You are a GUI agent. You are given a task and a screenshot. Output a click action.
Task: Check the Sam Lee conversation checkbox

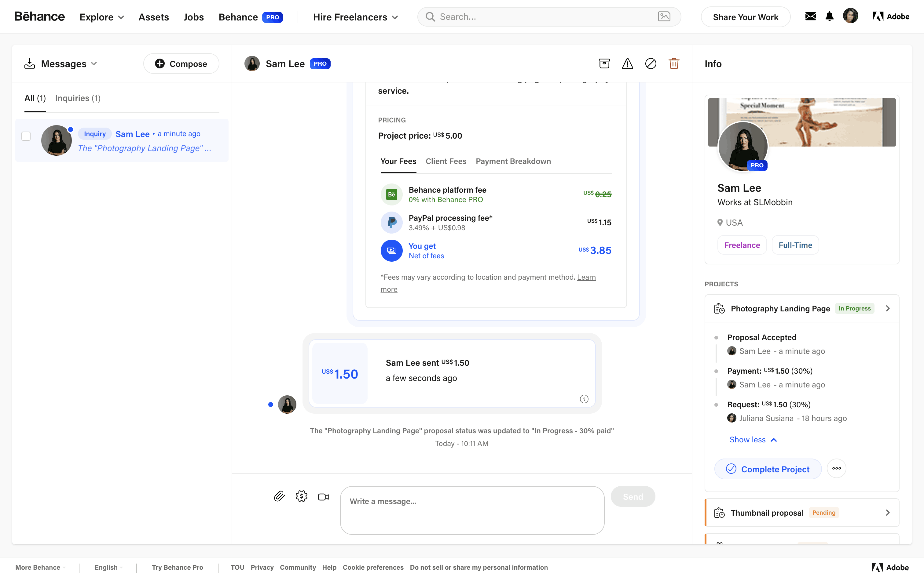point(26,136)
